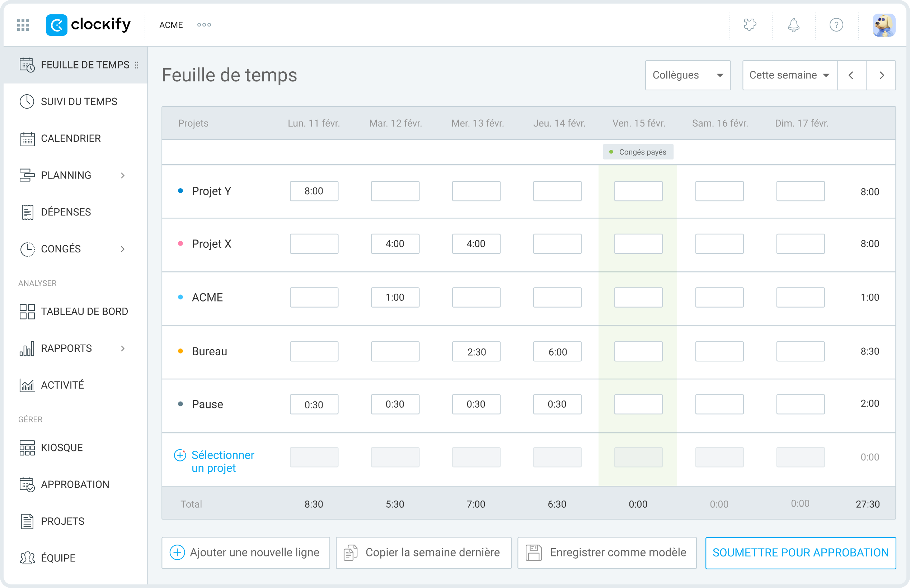Viewport: 910px width, 588px height.
Task: Open the apps grid launcher
Action: click(23, 24)
